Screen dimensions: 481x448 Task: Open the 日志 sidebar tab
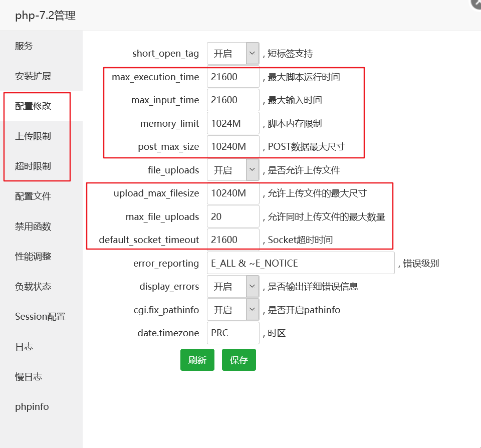click(x=41, y=346)
